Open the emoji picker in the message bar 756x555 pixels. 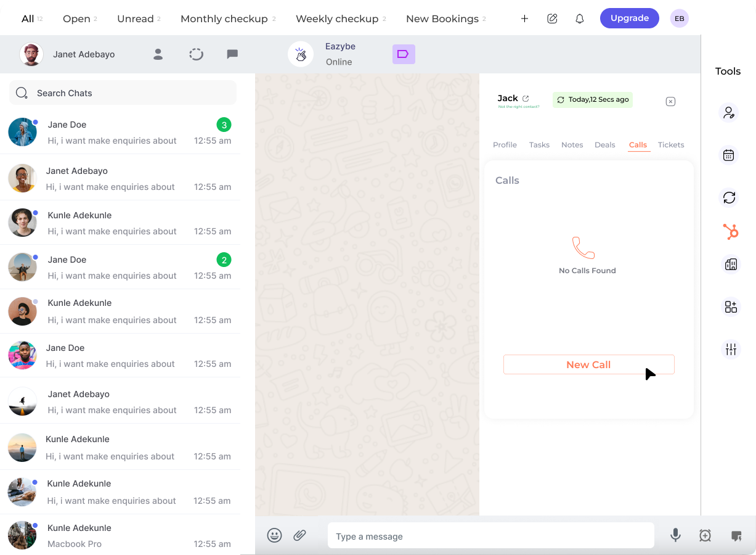(274, 535)
